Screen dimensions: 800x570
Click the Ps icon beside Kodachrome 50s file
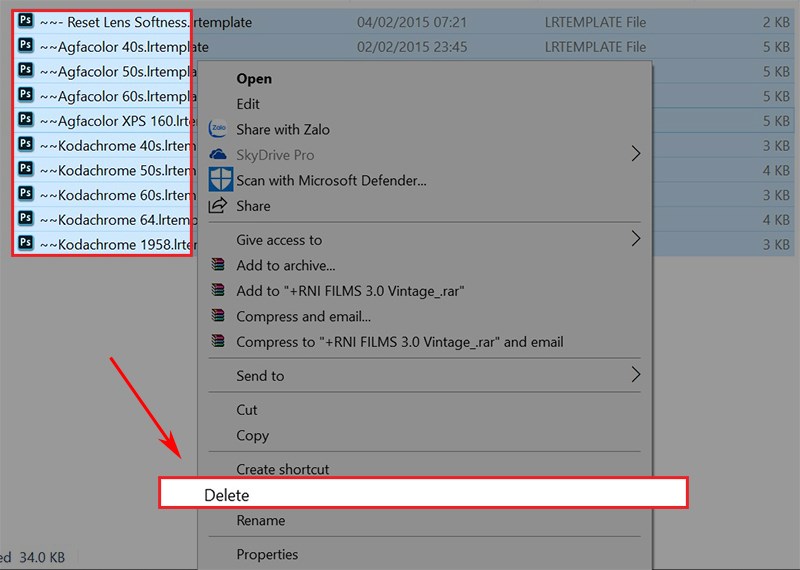[x=26, y=168]
